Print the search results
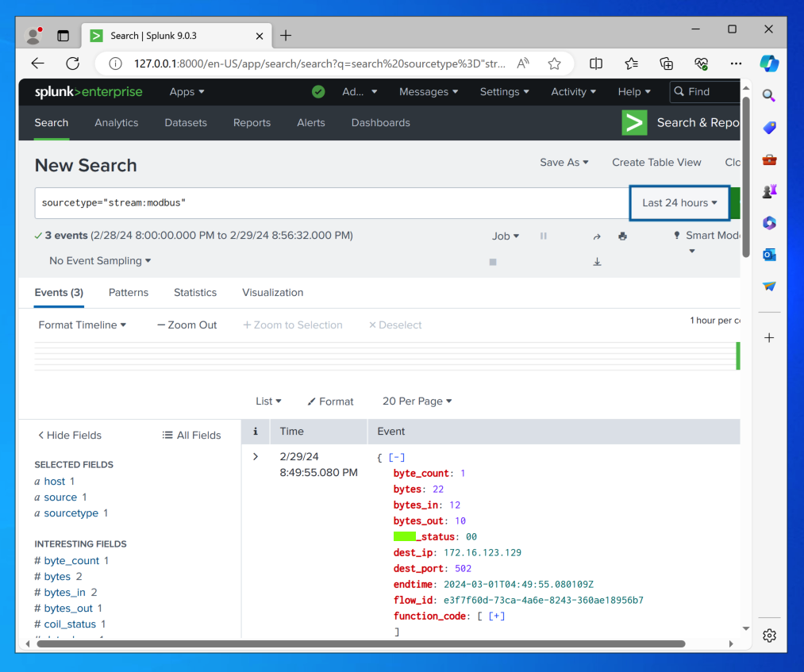The image size is (804, 672). click(622, 236)
